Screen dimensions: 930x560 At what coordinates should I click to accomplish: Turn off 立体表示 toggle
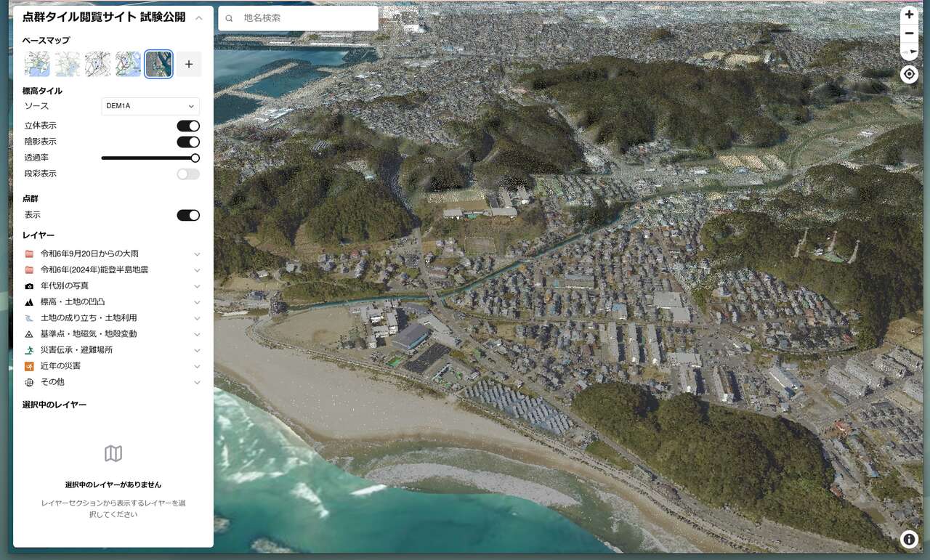pos(188,126)
